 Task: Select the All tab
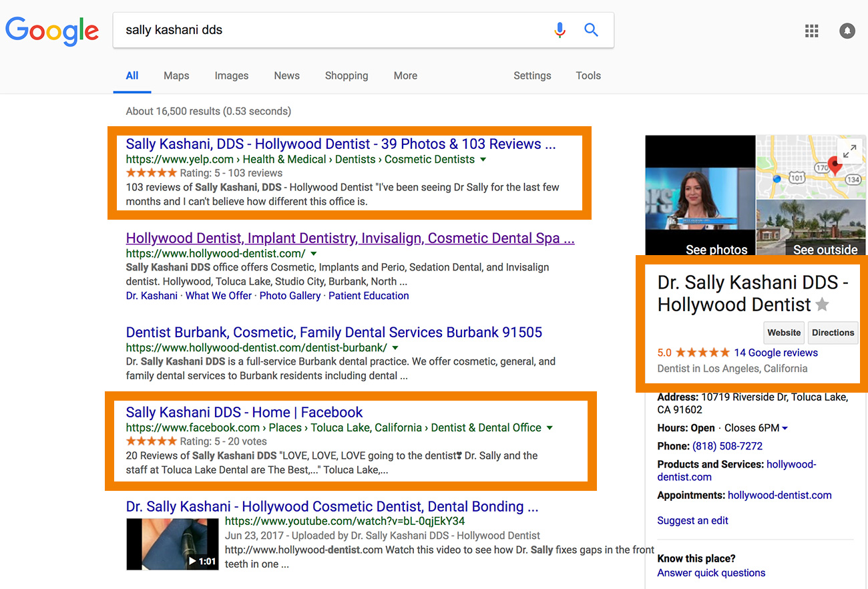click(132, 75)
